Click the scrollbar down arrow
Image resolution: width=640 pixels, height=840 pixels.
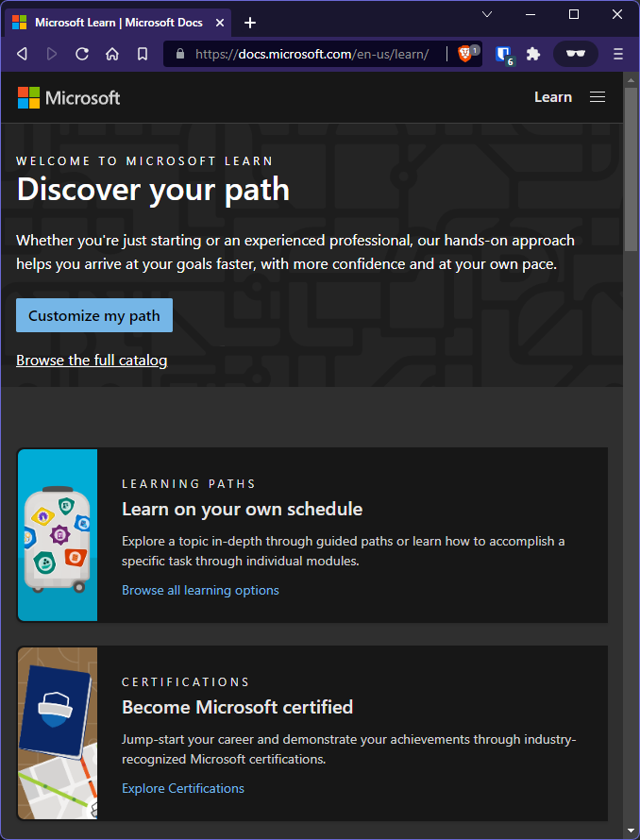pyautogui.click(x=631, y=831)
